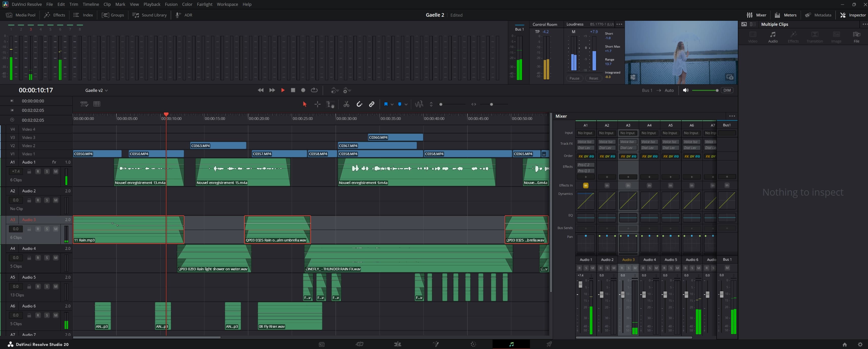
Task: Toggle linked clip selection with the link icon
Action: click(372, 105)
